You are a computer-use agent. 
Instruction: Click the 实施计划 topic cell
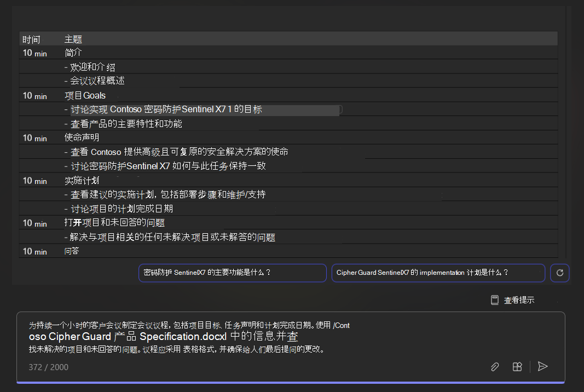[82, 180]
